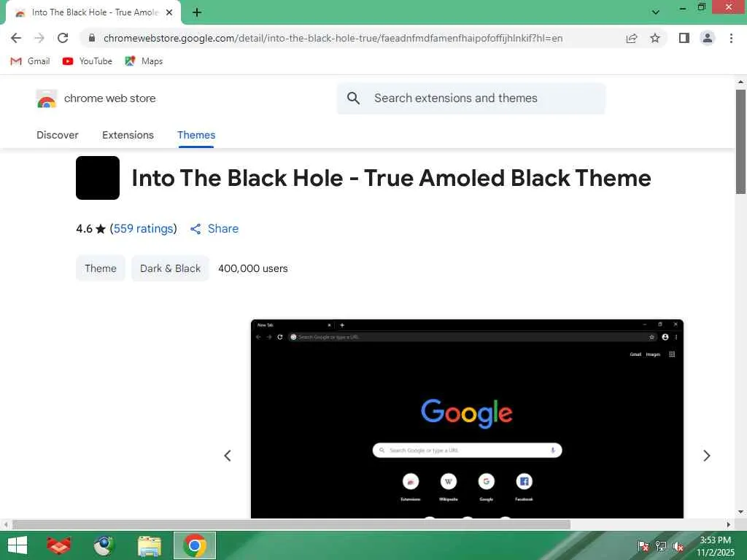Click the Dark & Black category chip
This screenshot has height=560, width=747.
coord(170,268)
